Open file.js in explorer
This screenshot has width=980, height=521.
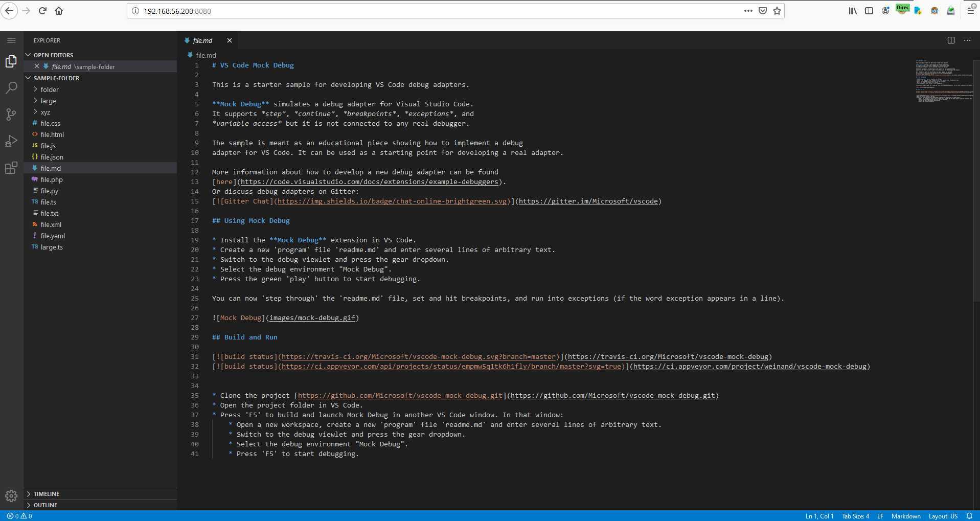[100, 146]
